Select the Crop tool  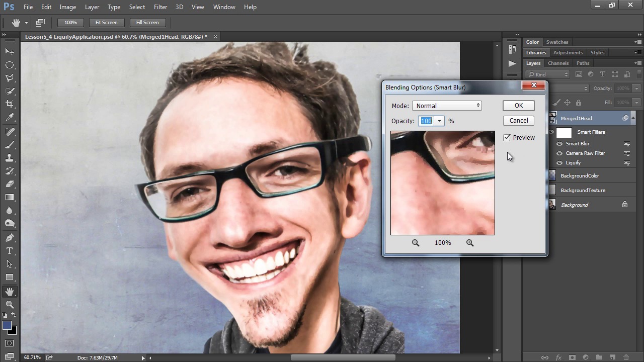(x=10, y=104)
